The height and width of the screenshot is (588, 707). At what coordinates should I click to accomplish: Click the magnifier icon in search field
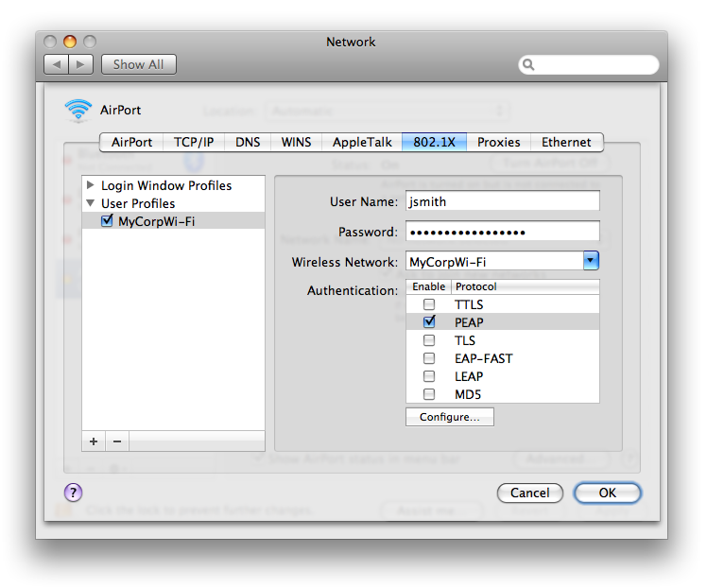point(528,65)
